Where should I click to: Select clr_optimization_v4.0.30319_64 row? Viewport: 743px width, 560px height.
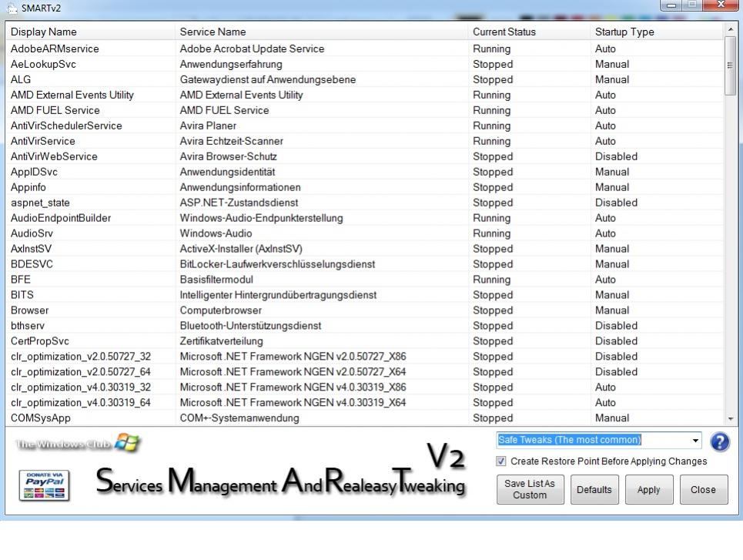[364, 403]
